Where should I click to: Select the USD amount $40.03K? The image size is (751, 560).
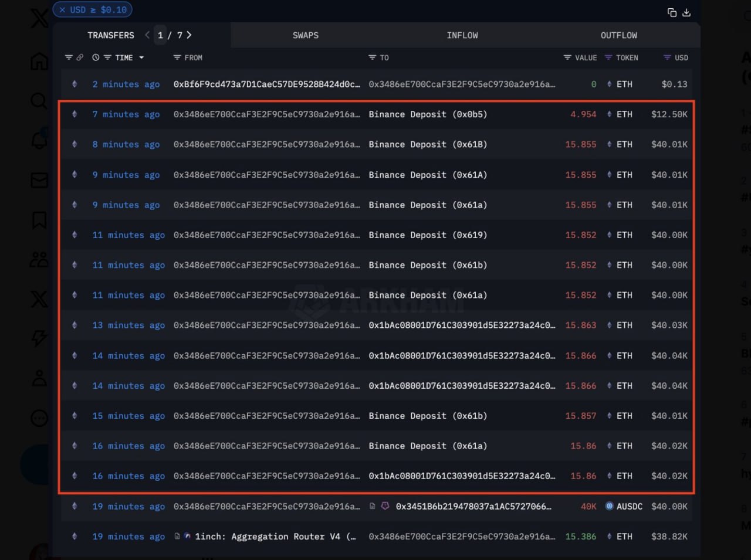669,325
